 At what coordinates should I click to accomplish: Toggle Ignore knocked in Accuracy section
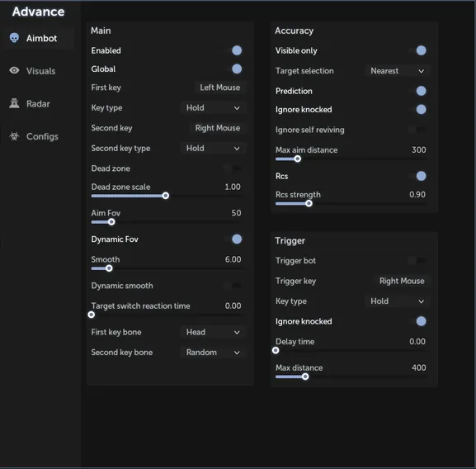418,109
